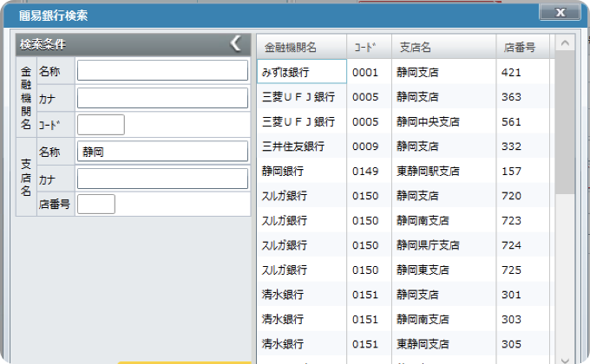The height and width of the screenshot is (364, 590).
Task: Click the scrollbar down arrow in results
Action: pyautogui.click(x=565, y=361)
